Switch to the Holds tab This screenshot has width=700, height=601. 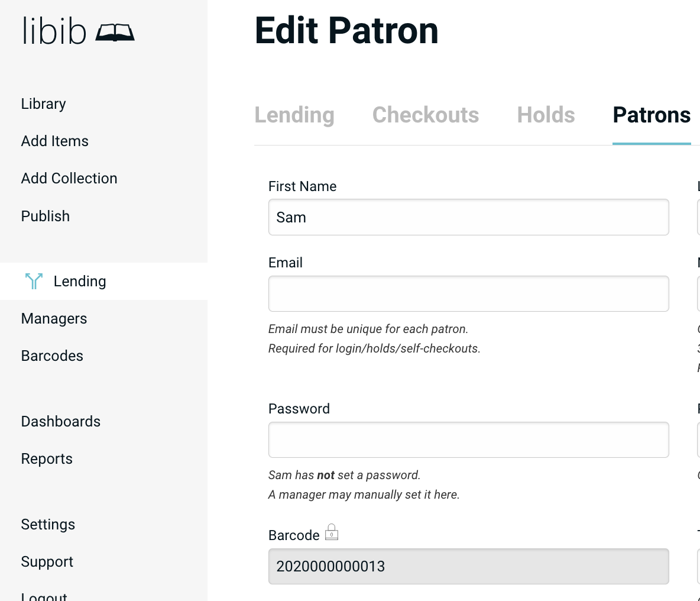[545, 115]
